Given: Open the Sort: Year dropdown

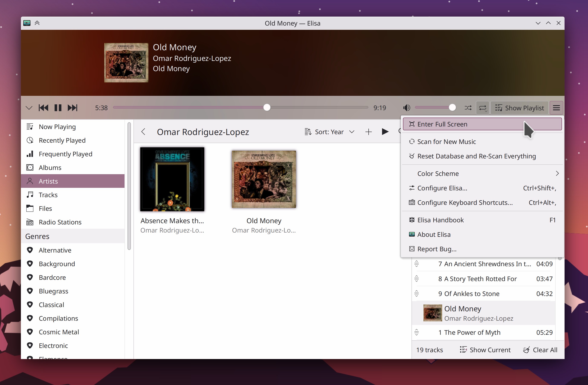Looking at the screenshot, I should point(329,132).
